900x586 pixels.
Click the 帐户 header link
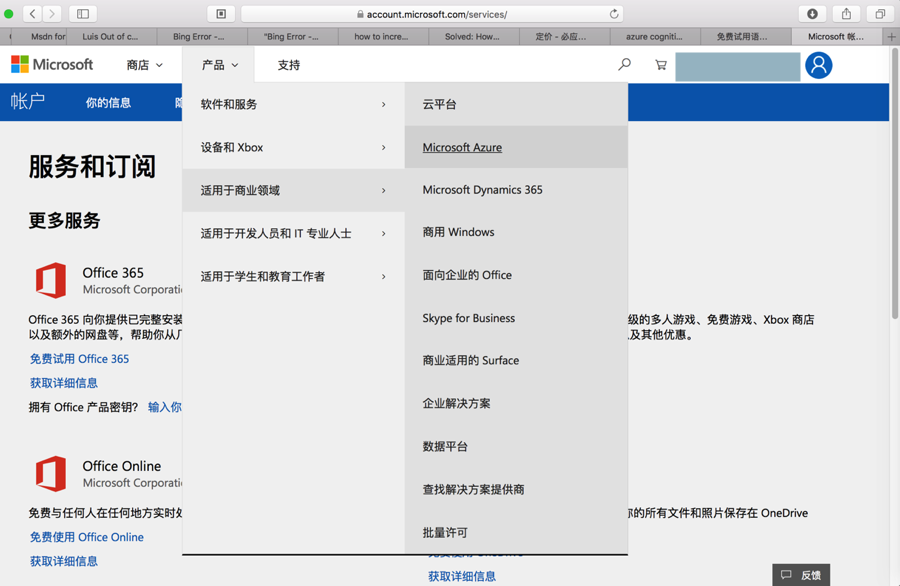pyautogui.click(x=28, y=102)
